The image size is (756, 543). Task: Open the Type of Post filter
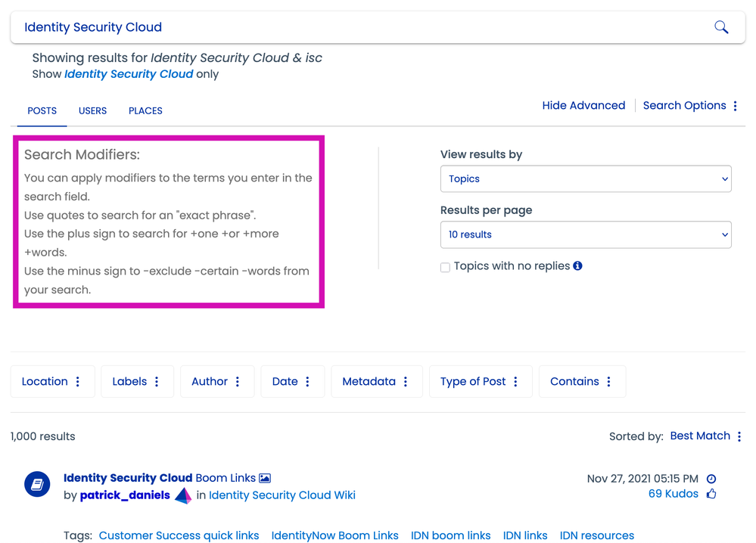480,382
